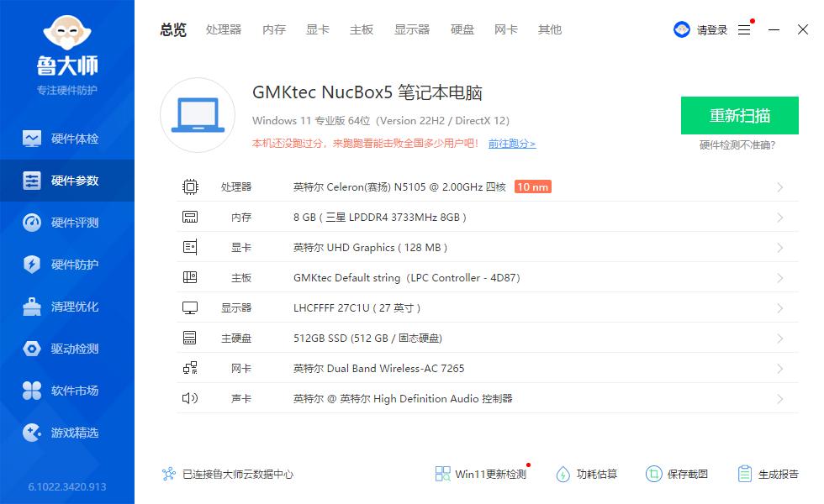Image resolution: width=824 pixels, height=504 pixels.
Task: Open the 软件市场 section
Action: click(x=67, y=390)
